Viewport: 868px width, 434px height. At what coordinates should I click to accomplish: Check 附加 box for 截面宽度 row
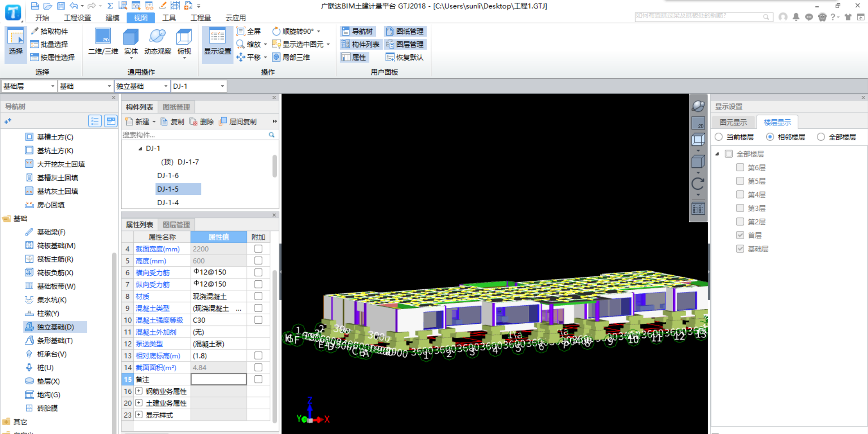click(x=258, y=249)
